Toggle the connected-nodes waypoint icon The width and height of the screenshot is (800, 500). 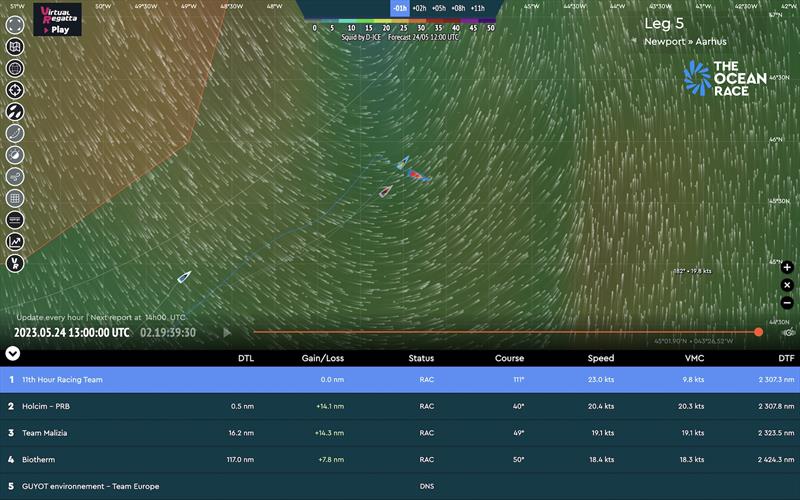[15, 177]
